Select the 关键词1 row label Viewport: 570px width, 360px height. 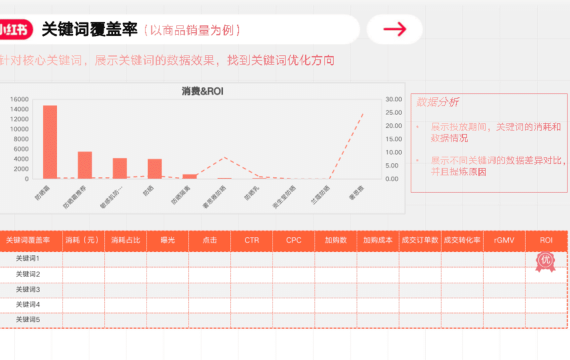[28, 259]
